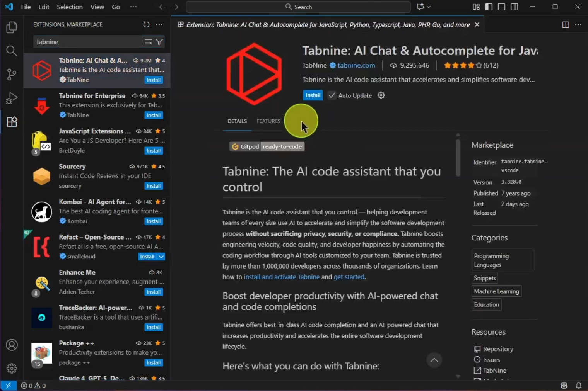Select the Snippets category
Screen dimensions: 588x391
coord(485,278)
